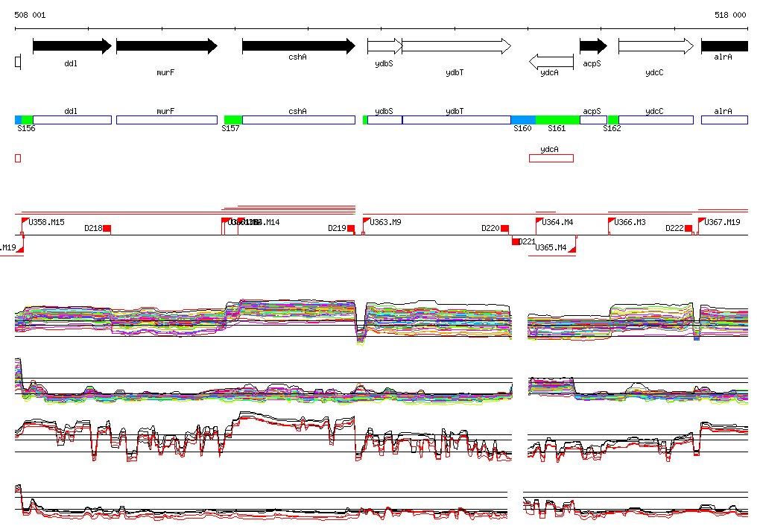The image size is (763, 532).
Task: Click the S160 segment label
Action: pyautogui.click(x=522, y=128)
